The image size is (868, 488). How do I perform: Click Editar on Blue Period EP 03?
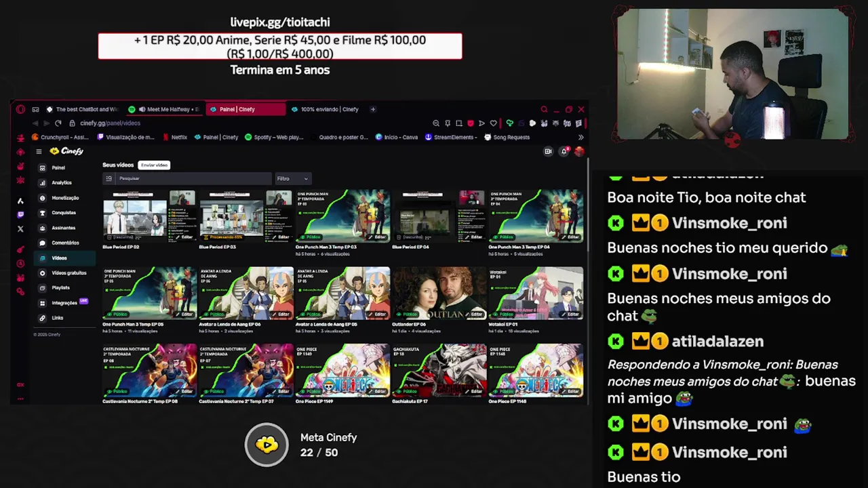(281, 237)
